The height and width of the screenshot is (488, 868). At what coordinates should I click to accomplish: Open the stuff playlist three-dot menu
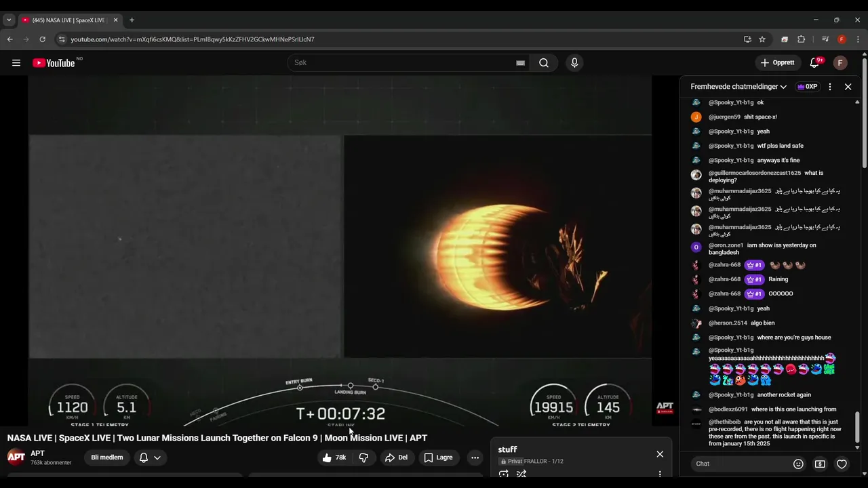660,474
